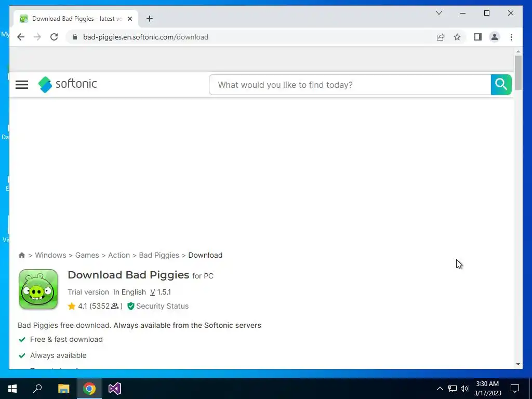
Task: Close the Download Bad Piggies tab
Action: pos(129,19)
